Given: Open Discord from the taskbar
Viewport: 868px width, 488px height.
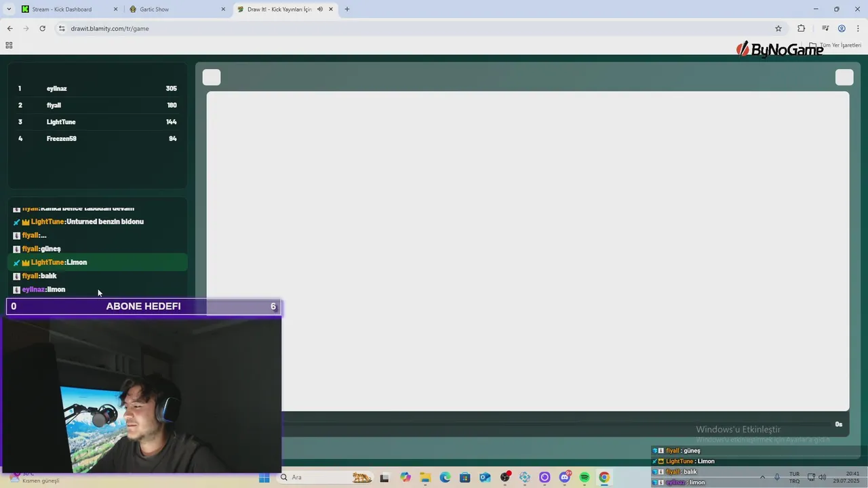Looking at the screenshot, I should [564, 477].
